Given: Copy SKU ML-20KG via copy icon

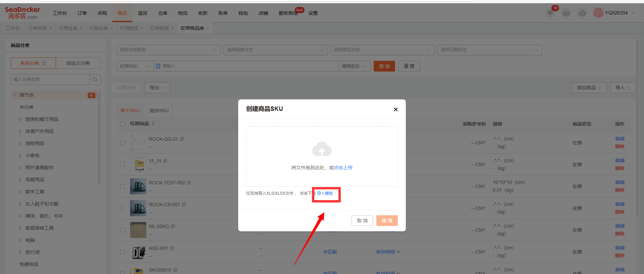Looking at the screenshot, I should [173, 226].
